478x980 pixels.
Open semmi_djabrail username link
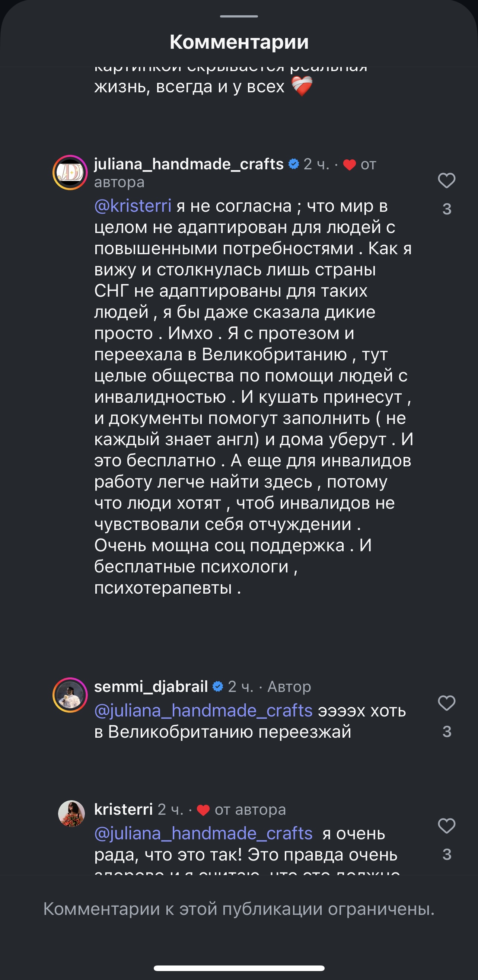pos(151,686)
